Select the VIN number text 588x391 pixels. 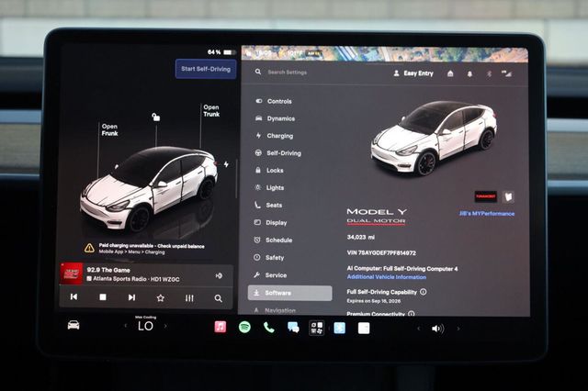[381, 252]
